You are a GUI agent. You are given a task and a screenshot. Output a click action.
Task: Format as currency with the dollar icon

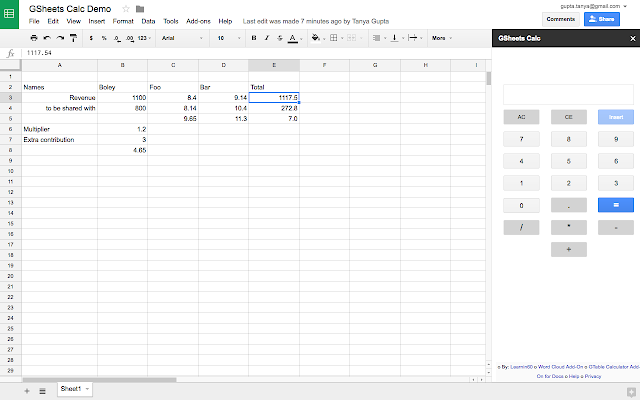(91, 38)
